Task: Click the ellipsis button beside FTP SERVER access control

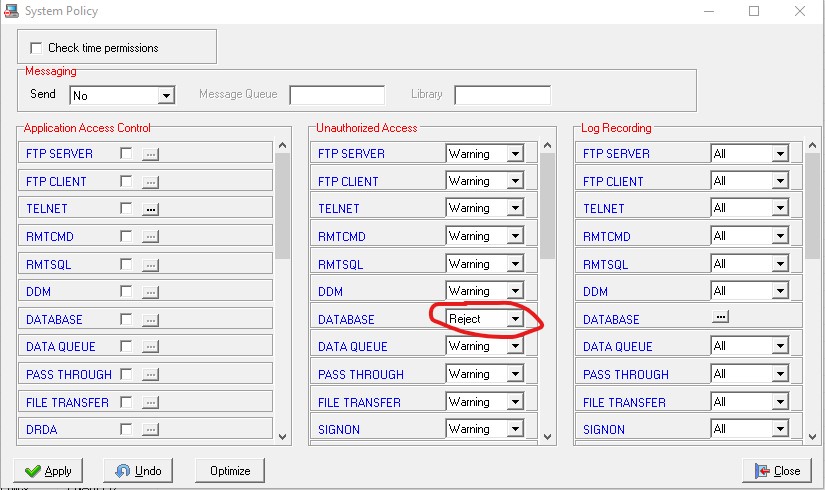Action: [x=151, y=154]
